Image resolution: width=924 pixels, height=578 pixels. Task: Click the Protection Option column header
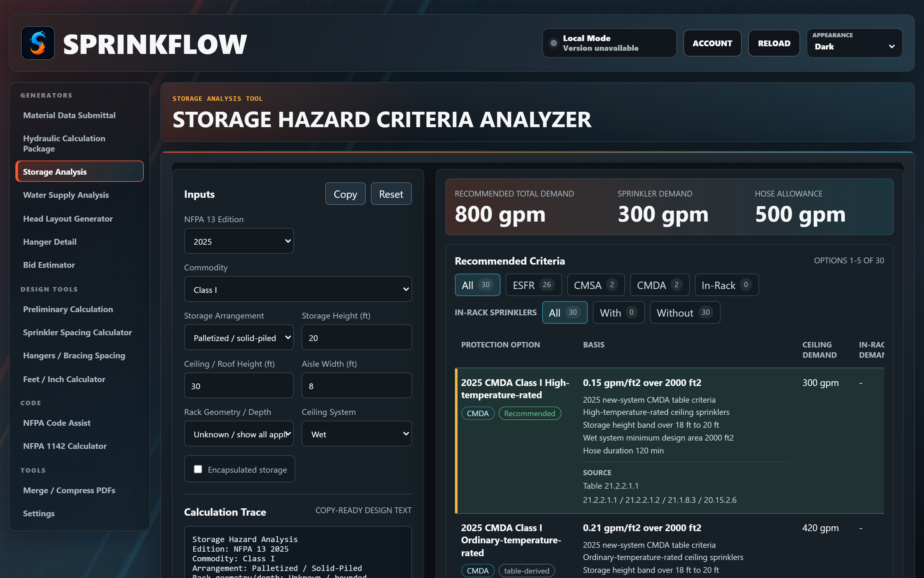point(500,345)
